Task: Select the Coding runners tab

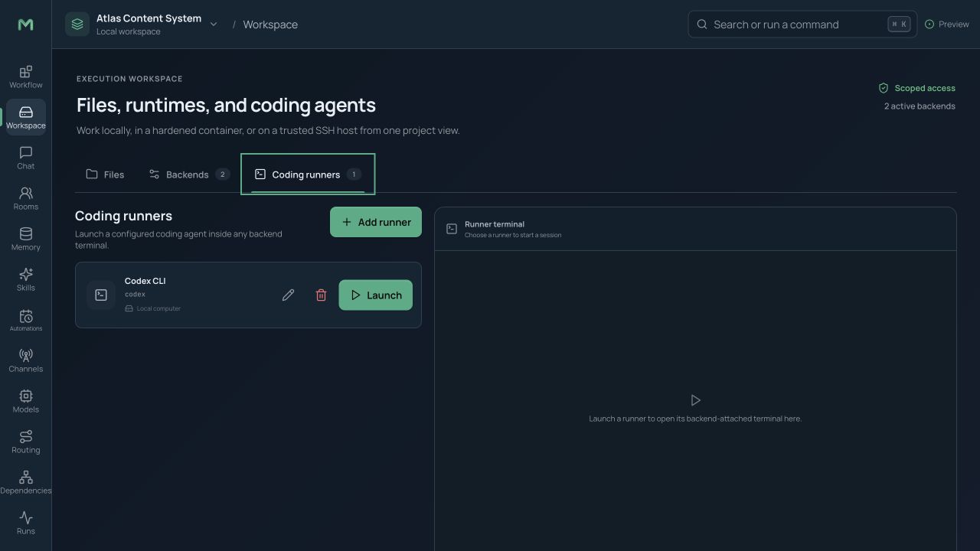Action: (308, 174)
